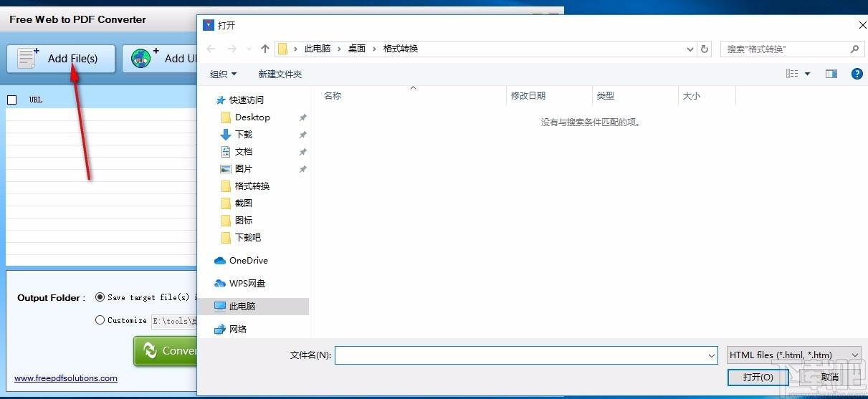Go up one folder level
The width and height of the screenshot is (868, 399).
point(265,49)
